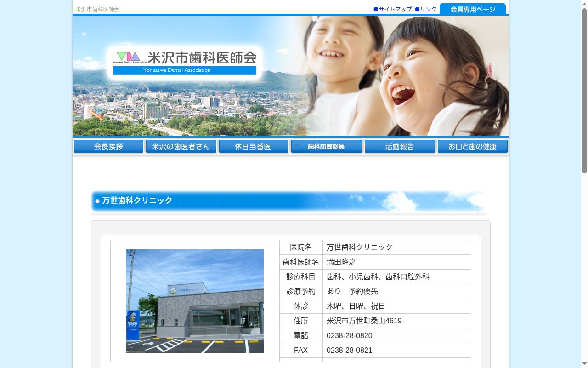Click the vertical scrollbar thumb

click(584, 91)
